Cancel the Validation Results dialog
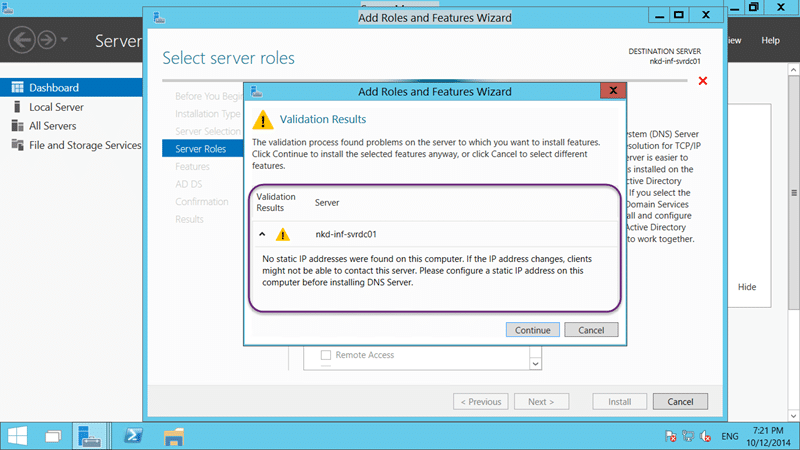 coord(591,330)
